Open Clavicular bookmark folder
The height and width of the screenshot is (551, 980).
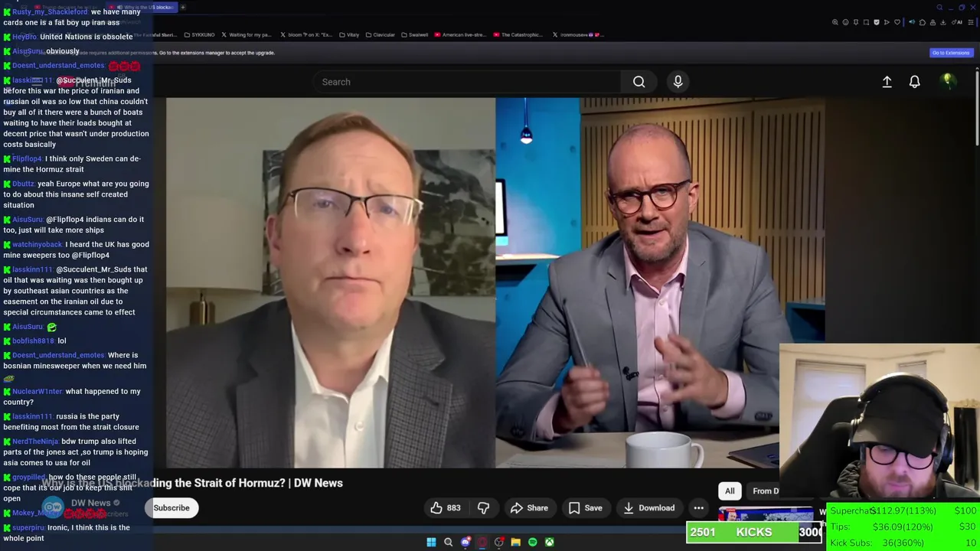(x=380, y=34)
